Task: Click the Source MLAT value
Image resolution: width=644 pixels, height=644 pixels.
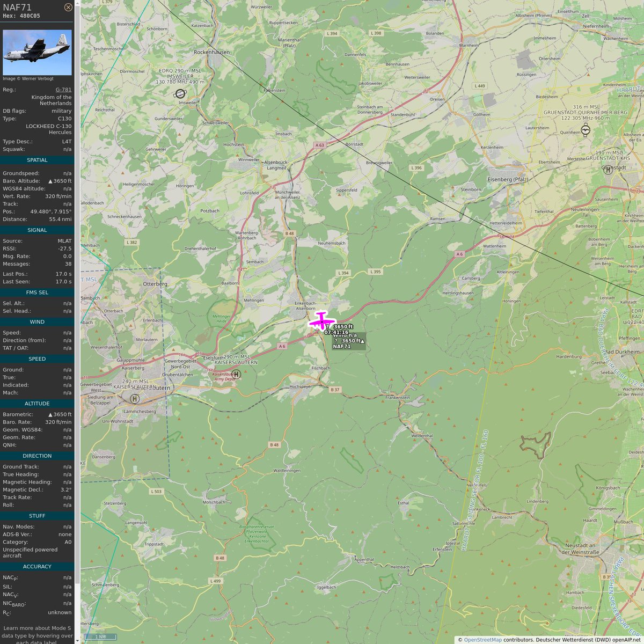Action: [64, 241]
